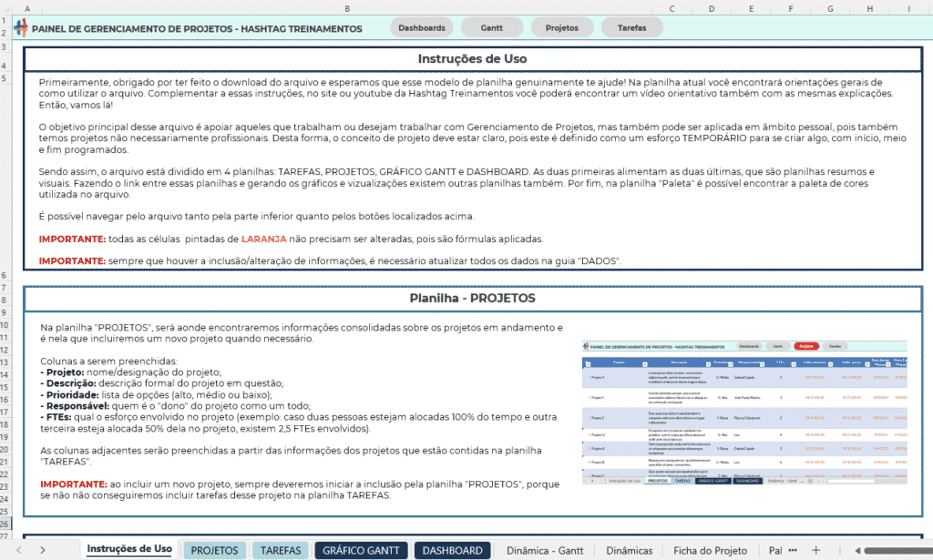Viewport: 933px width, 560px height.
Task: Select the DASHBOARD sheet tab
Action: (x=452, y=550)
